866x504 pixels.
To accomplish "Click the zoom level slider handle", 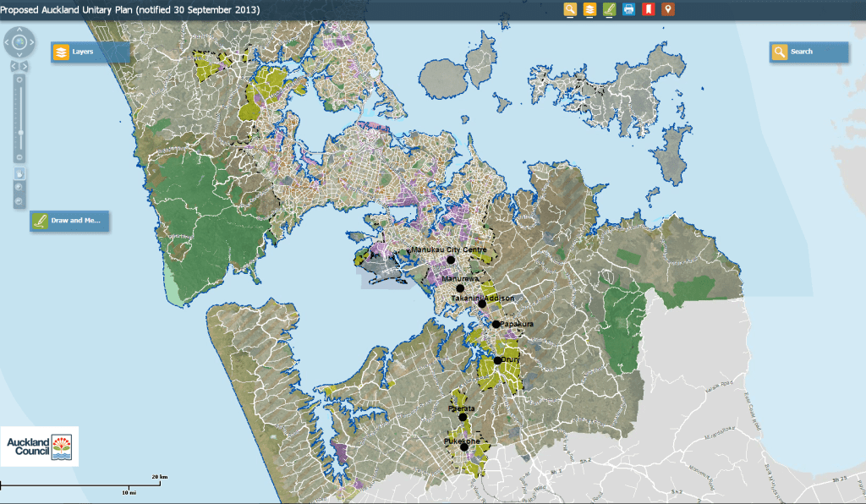I will point(21,132).
